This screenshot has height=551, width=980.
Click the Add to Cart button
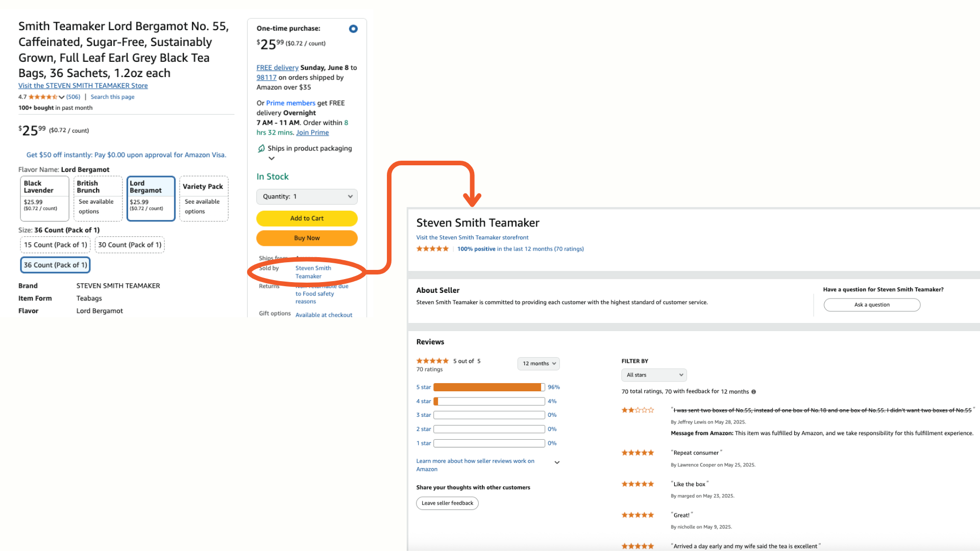(x=307, y=218)
